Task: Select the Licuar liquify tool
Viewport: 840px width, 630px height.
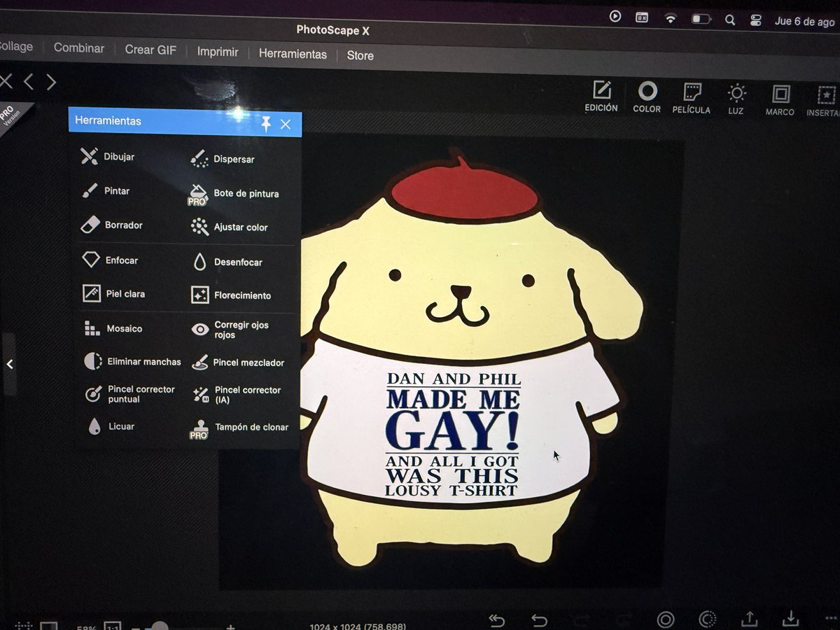Action: pyautogui.click(x=111, y=426)
